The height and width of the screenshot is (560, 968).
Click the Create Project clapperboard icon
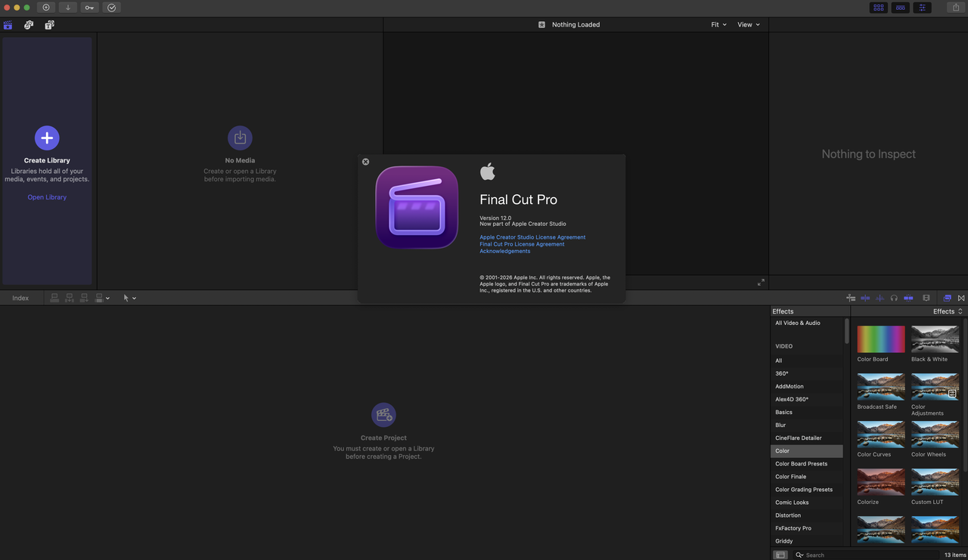tap(383, 415)
